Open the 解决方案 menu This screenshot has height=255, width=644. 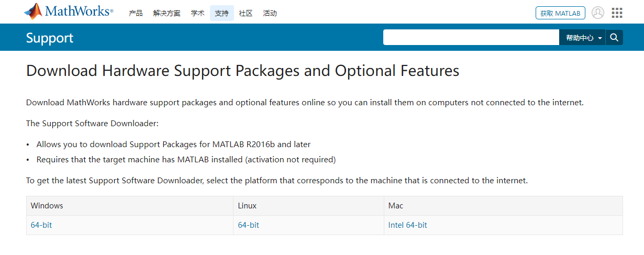coord(166,13)
